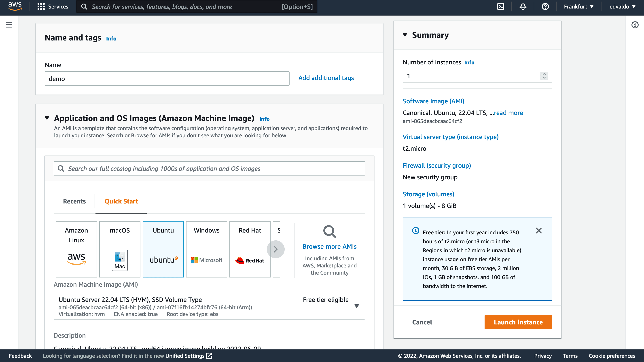644x362 pixels.
Task: Open the Terms footer link
Action: click(x=570, y=356)
